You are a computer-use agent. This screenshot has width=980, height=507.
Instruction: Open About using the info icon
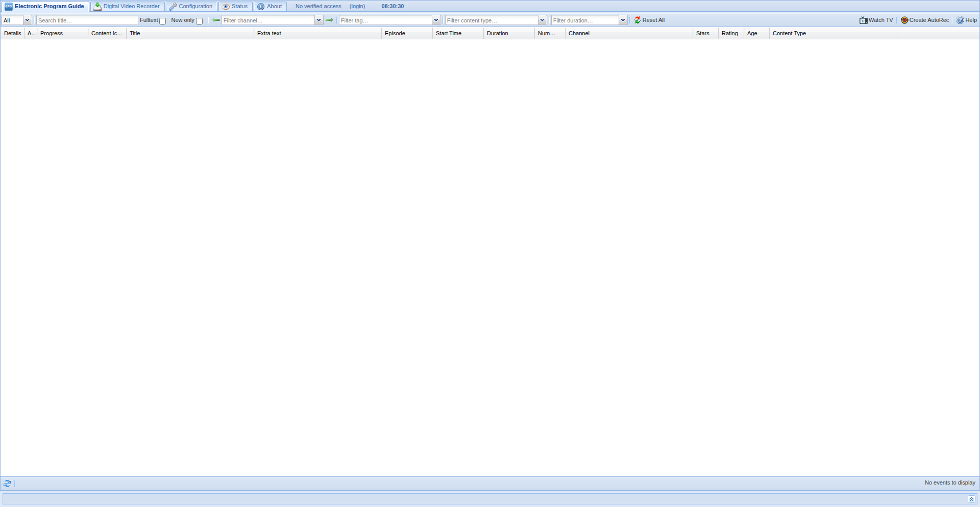(x=261, y=6)
